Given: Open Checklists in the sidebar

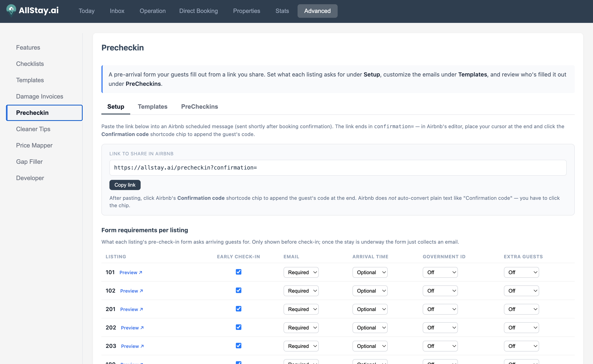Looking at the screenshot, I should pyautogui.click(x=30, y=64).
